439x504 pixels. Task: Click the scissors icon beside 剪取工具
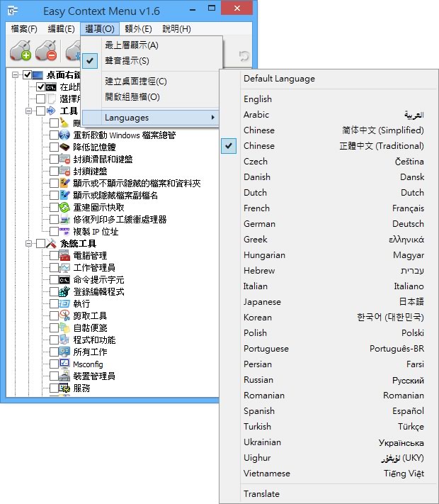click(64, 315)
